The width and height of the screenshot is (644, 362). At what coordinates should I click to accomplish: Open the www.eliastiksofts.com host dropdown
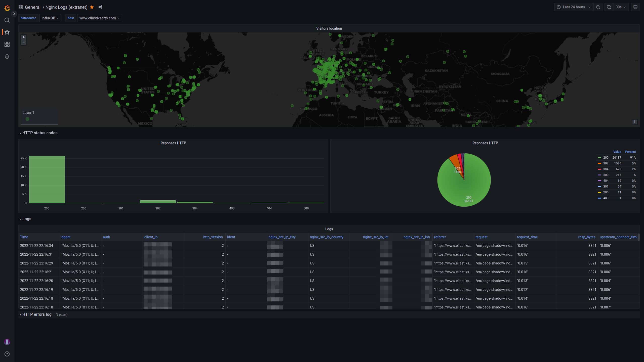(x=99, y=18)
